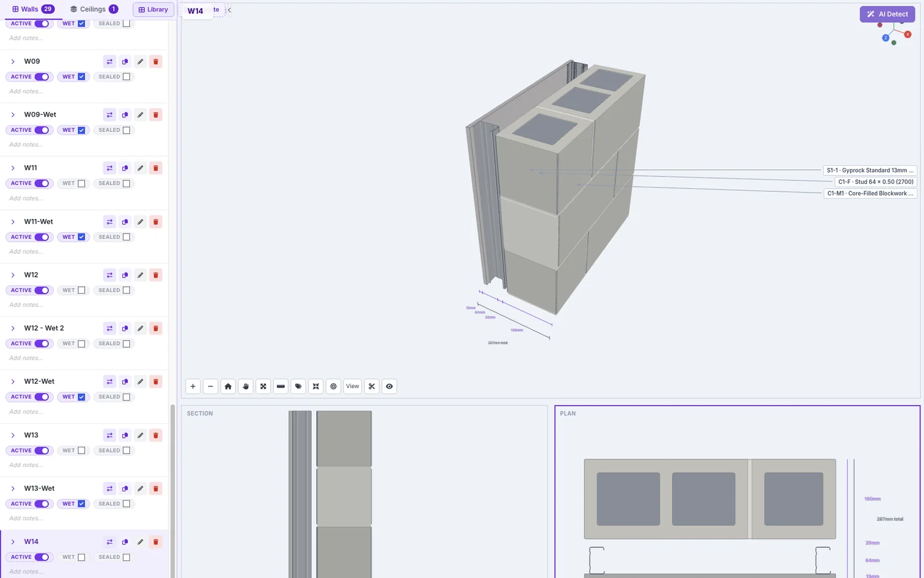The height and width of the screenshot is (578, 924).
Task: Activate the ruler measure tool
Action: (x=281, y=386)
